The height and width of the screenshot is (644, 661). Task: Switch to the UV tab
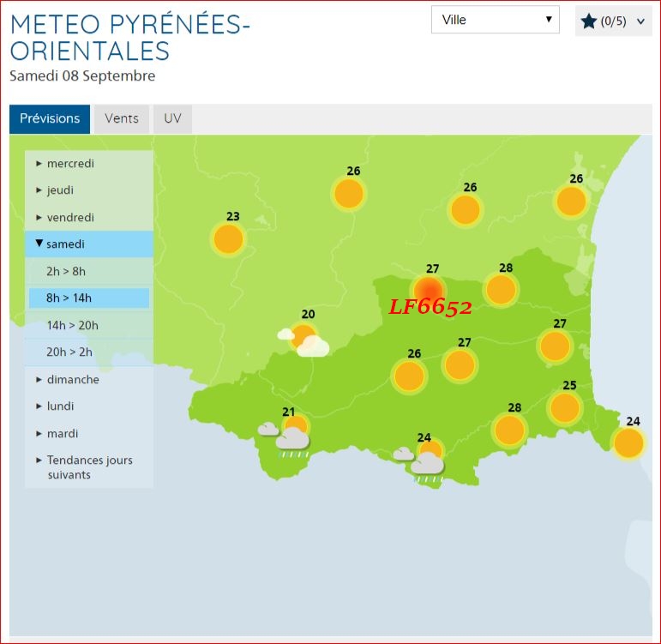(x=172, y=118)
